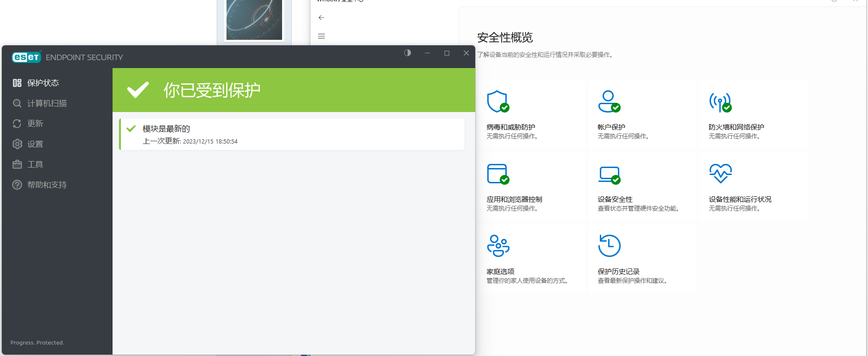Click 防火墙和网络保护 antenna icon
The image size is (868, 356).
pyautogui.click(x=720, y=102)
